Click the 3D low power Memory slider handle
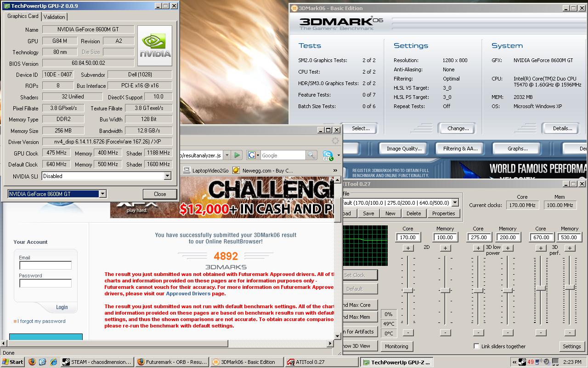The image size is (588, 368). pos(508,290)
